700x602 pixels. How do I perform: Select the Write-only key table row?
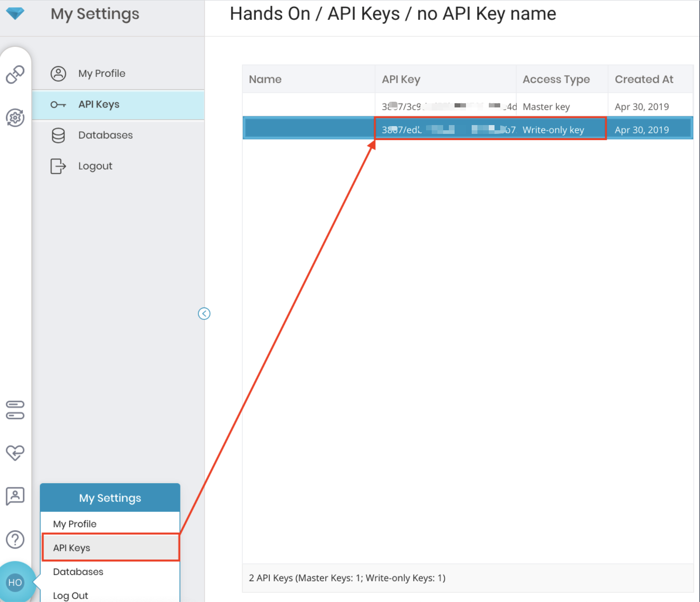(467, 130)
